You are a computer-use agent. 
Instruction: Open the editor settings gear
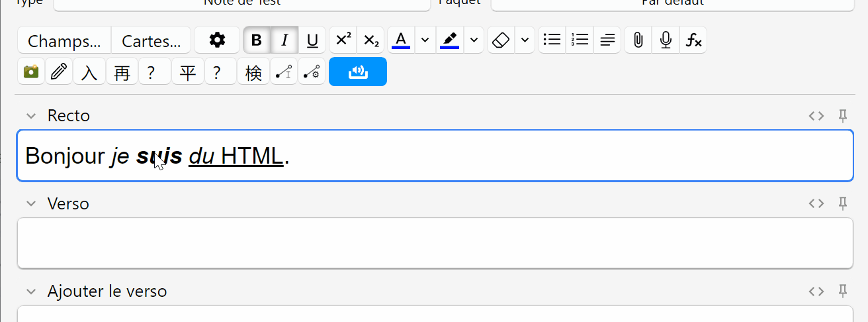[x=217, y=40]
